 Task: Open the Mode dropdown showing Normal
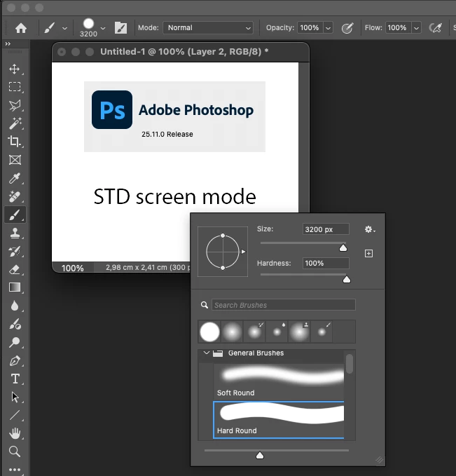(208, 27)
